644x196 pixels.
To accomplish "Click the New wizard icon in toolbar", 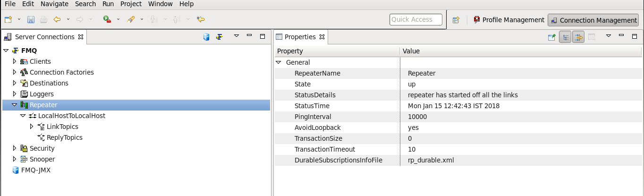I will 8,20.
